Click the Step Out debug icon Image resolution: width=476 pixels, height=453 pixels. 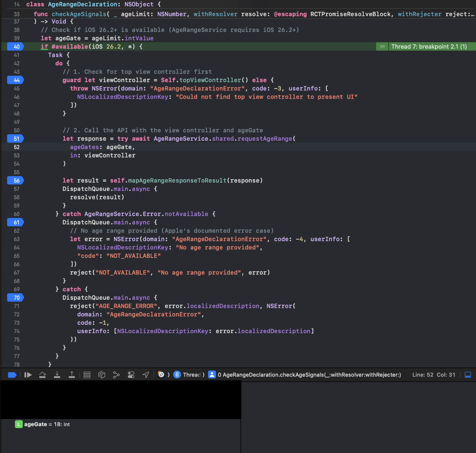[72, 375]
